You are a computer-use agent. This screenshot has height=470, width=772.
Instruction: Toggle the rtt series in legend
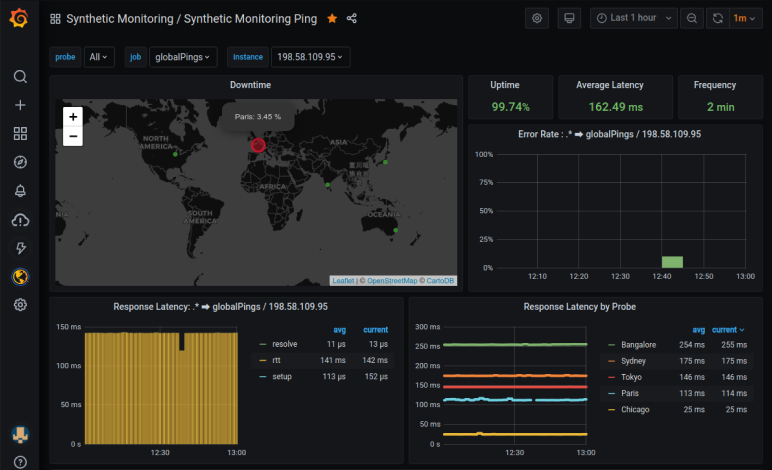coord(277,360)
